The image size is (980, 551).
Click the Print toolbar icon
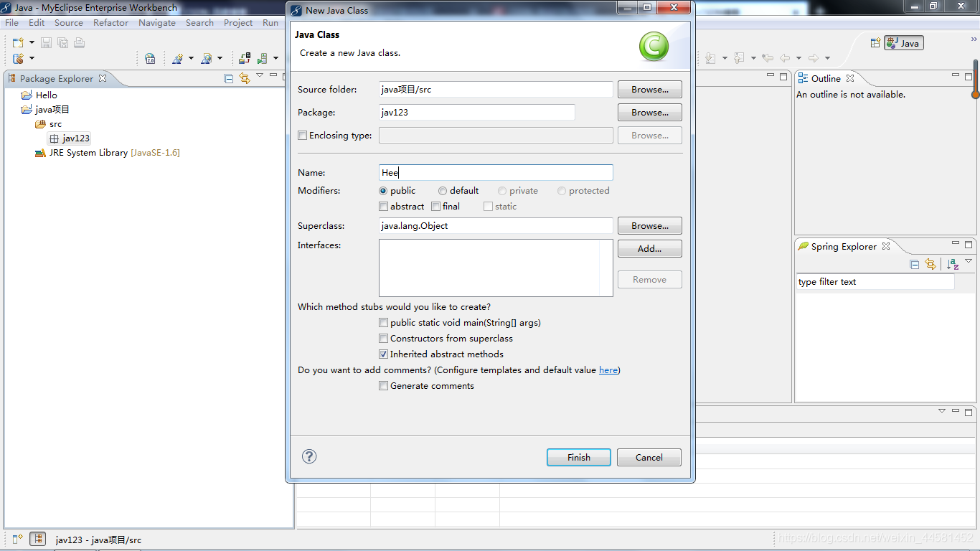(80, 43)
